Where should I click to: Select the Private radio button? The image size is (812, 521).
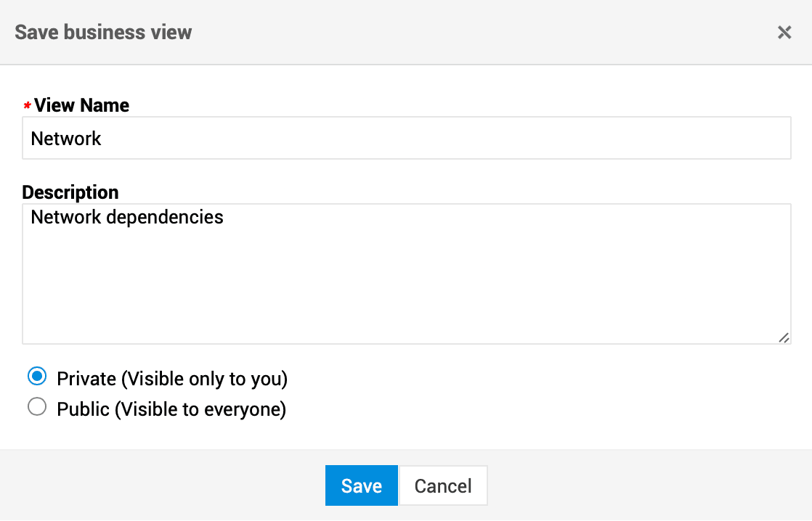[x=37, y=377]
